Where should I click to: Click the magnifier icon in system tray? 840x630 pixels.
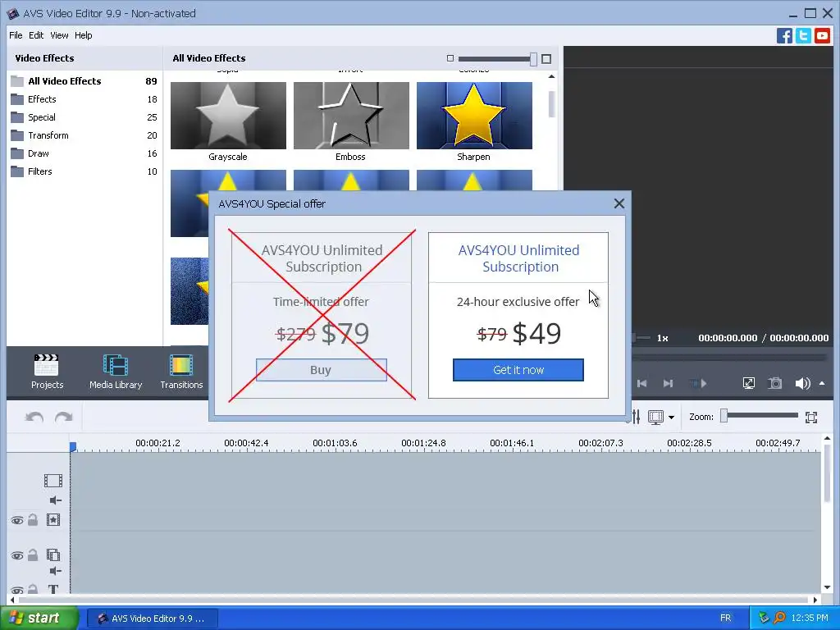779,618
